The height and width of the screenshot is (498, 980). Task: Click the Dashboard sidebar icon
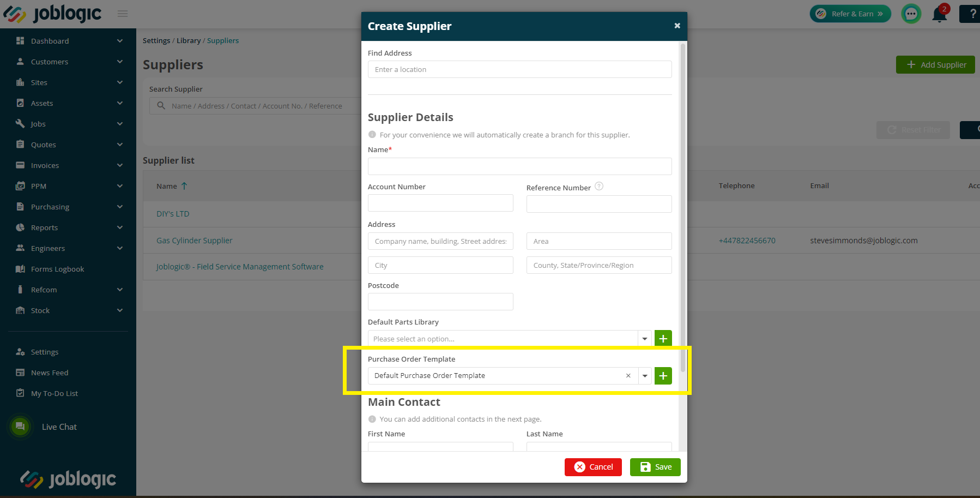20,41
